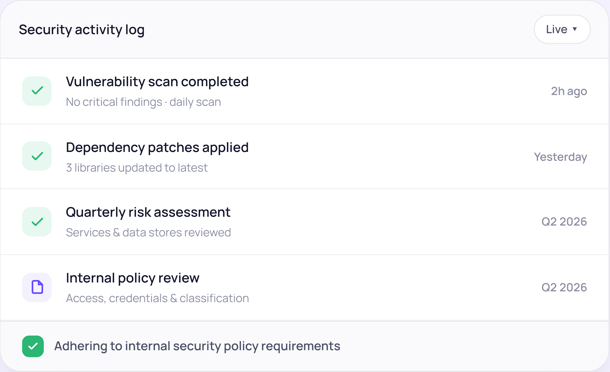Click the 'Yesterday' timestamp
The width and height of the screenshot is (610, 372).
click(x=560, y=157)
